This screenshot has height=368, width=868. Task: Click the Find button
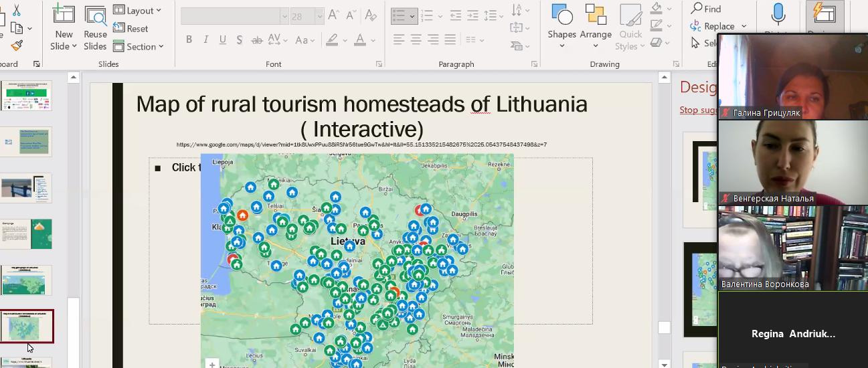click(x=706, y=9)
